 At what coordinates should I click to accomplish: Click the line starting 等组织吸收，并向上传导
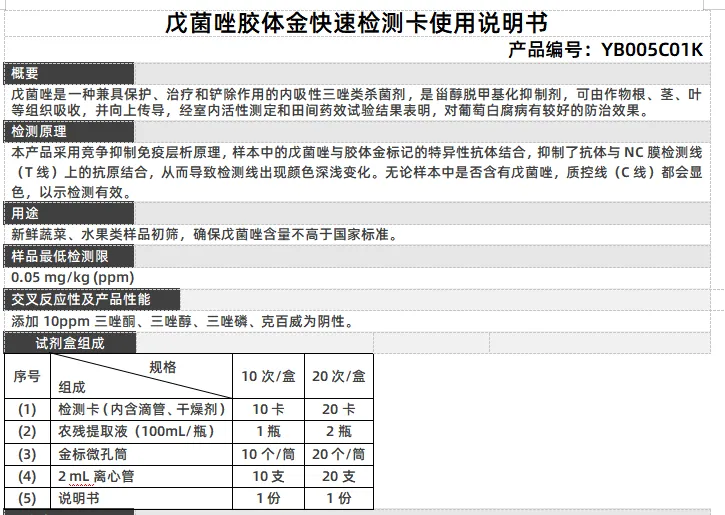330,110
